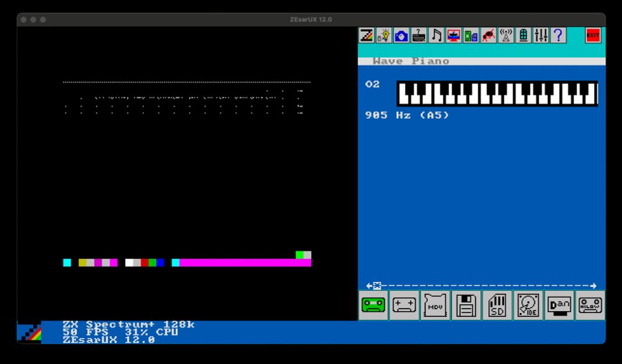
Task: Click the SD card icon
Action: [497, 305]
